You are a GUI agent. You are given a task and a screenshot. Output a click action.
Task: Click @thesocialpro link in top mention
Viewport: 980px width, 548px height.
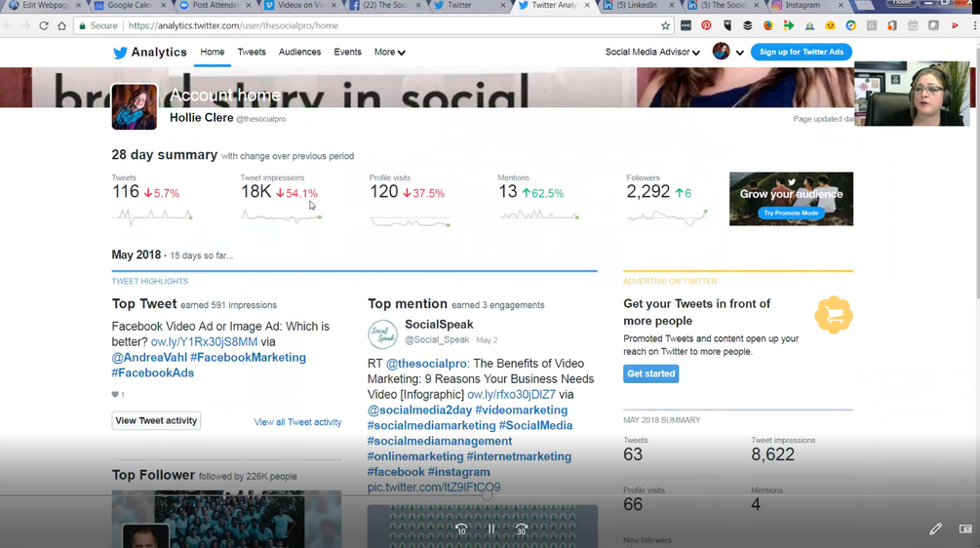426,364
